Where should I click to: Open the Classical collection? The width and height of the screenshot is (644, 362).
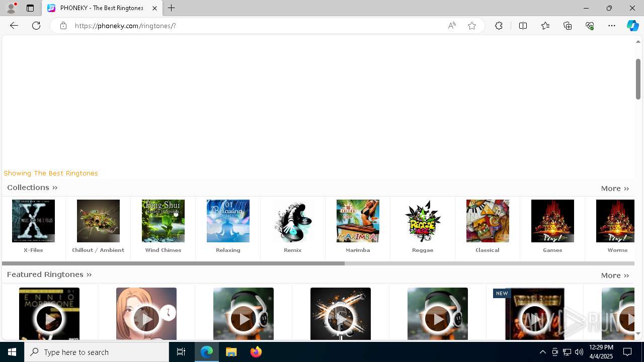(x=488, y=221)
